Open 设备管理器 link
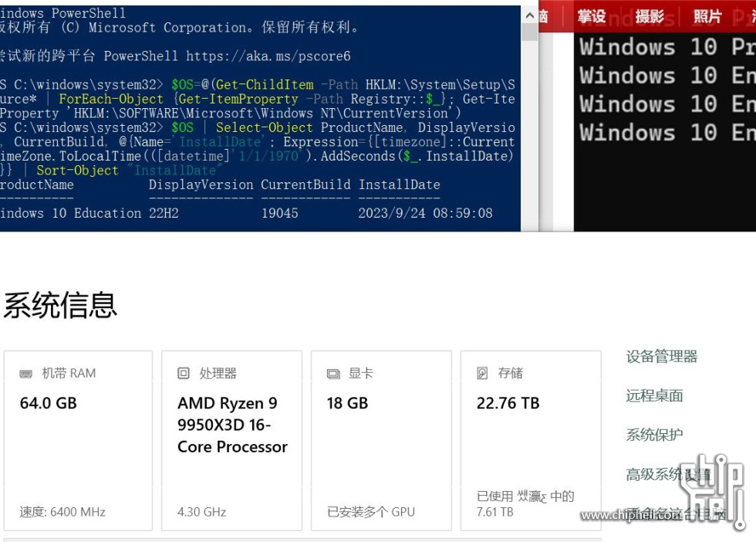756x542 pixels. (662, 357)
